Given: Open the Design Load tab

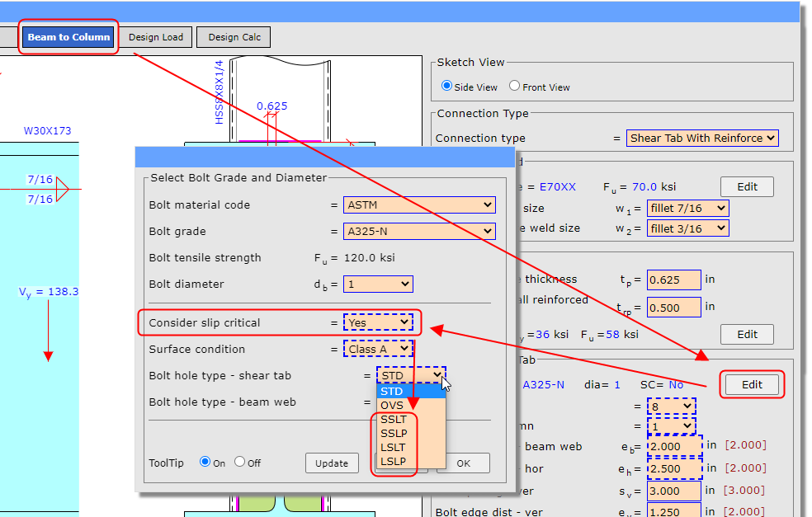Looking at the screenshot, I should [155, 37].
